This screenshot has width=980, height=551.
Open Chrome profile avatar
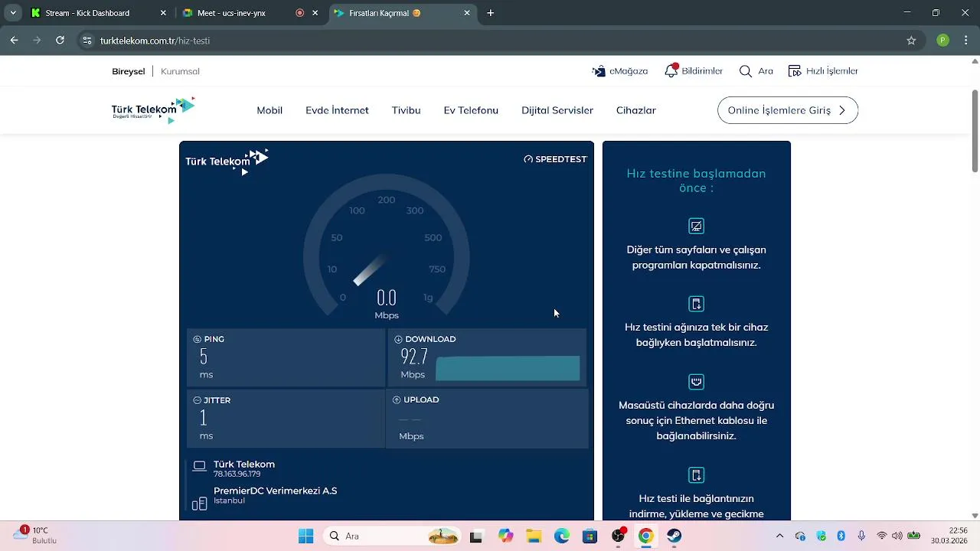click(942, 41)
